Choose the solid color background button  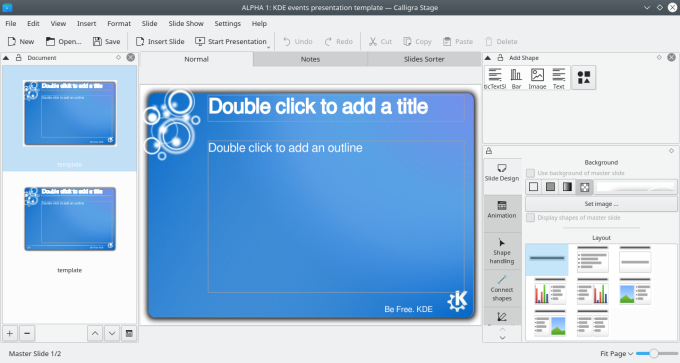pos(550,187)
